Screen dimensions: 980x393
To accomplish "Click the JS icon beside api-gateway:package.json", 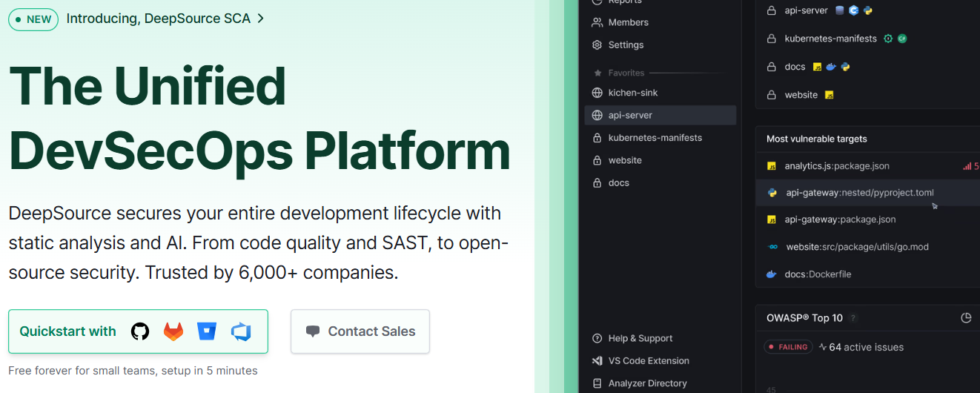I will (772, 219).
